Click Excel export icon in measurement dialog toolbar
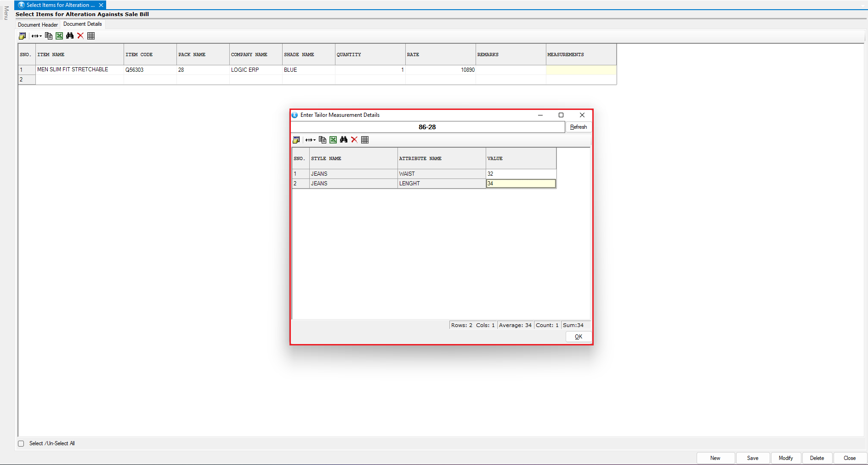The width and height of the screenshot is (868, 465). click(333, 140)
